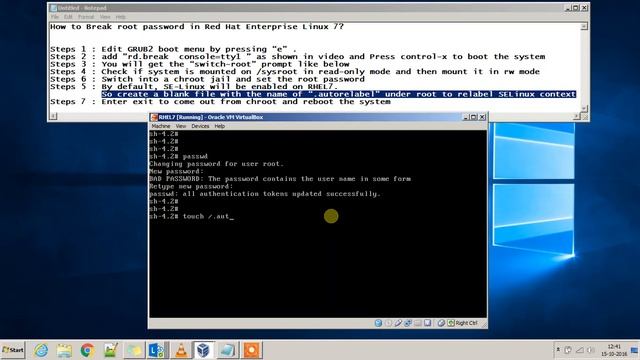Screen dimensions: 640x360
Task: Open the orange recorder app in the taskbar
Action: pos(251,350)
